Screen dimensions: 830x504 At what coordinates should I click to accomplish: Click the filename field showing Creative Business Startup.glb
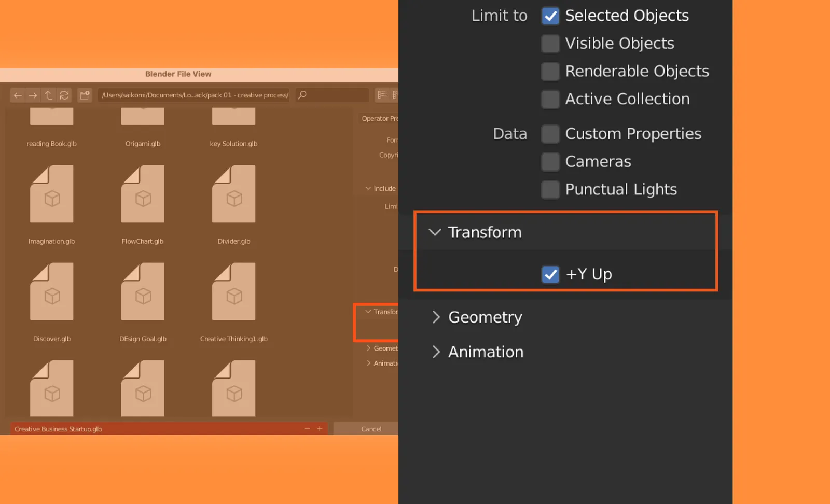[156, 429]
